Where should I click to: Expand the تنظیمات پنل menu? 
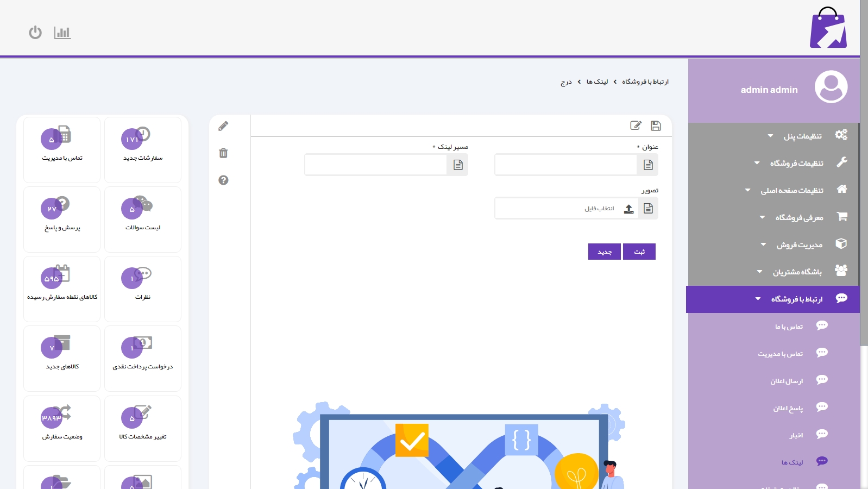click(x=802, y=136)
